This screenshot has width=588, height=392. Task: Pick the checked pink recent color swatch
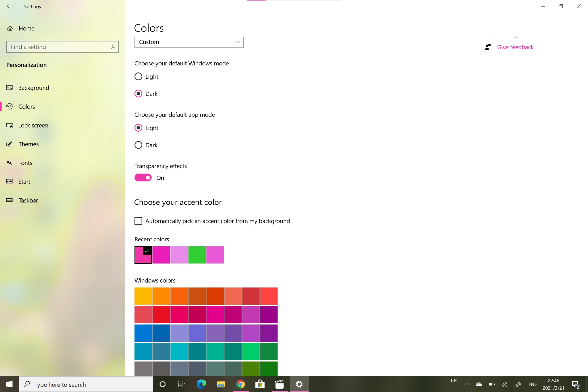click(143, 255)
